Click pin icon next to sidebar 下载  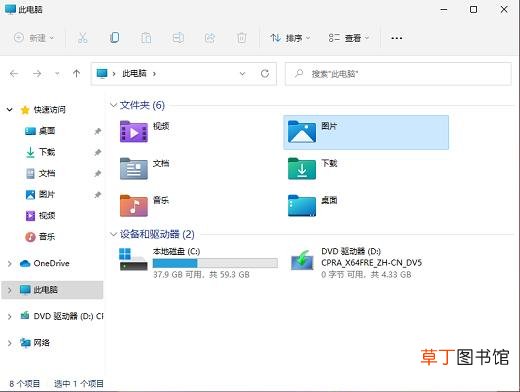[97, 152]
